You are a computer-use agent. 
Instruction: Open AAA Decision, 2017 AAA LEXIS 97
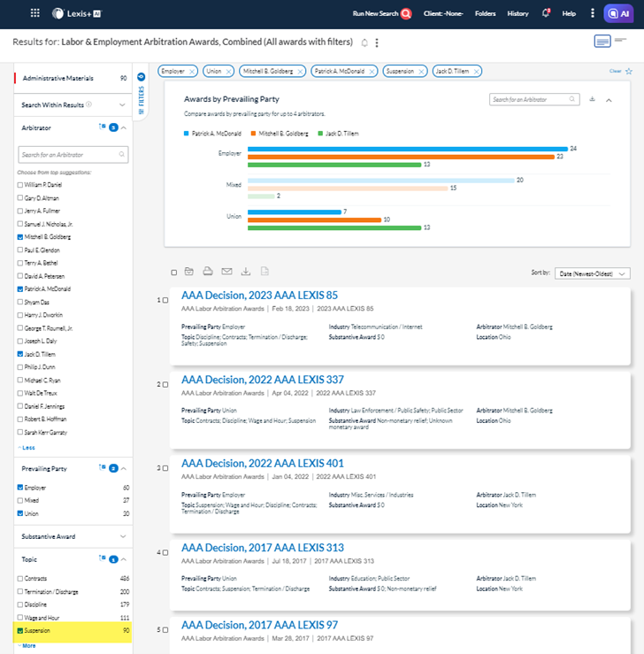[259, 625]
